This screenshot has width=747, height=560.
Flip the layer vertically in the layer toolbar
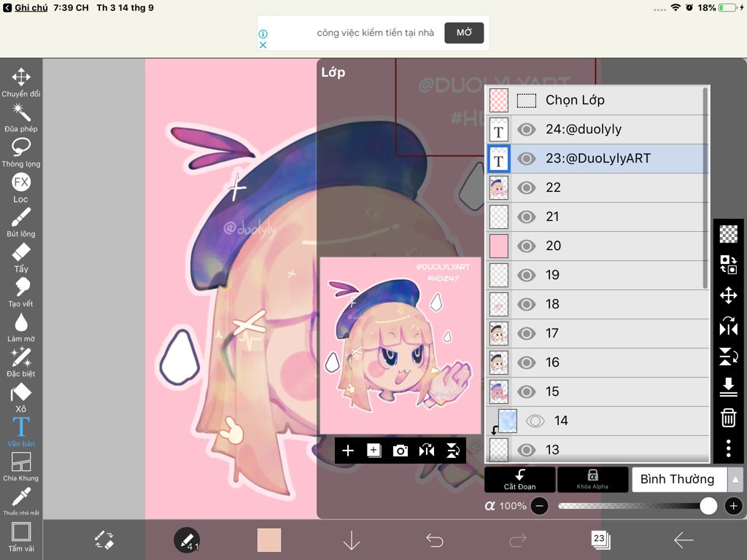pyautogui.click(x=452, y=451)
